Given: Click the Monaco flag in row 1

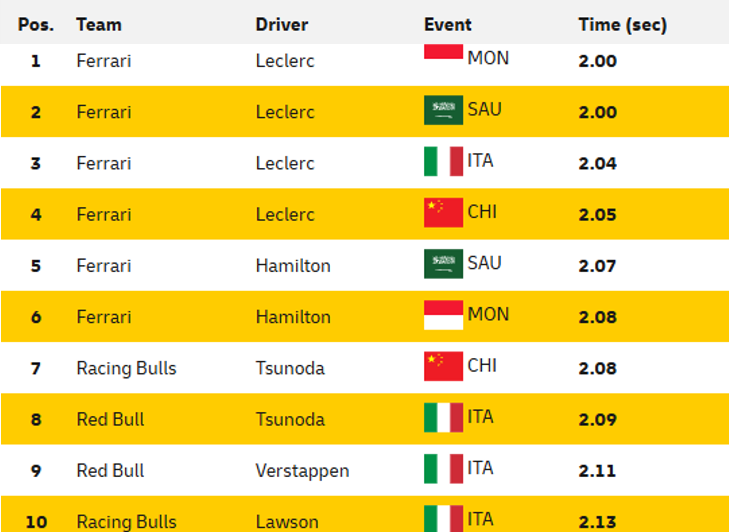Looking at the screenshot, I should [443, 52].
